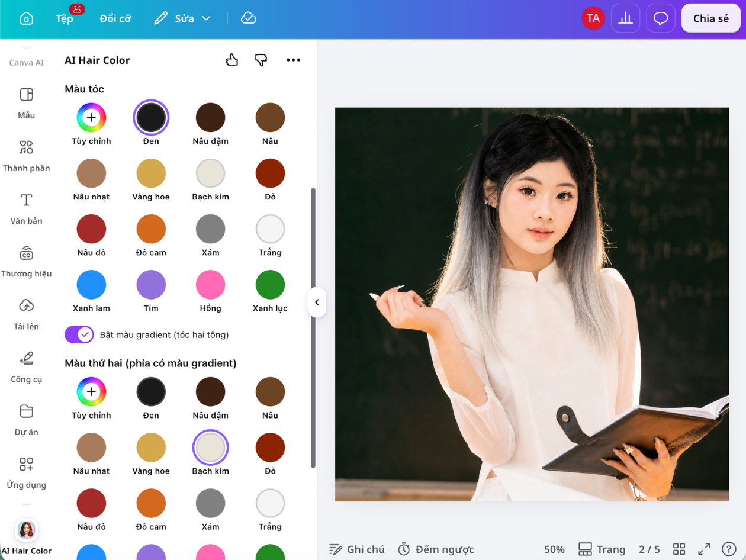The height and width of the screenshot is (560, 746).
Task: Open Ghi chú notes
Action: [x=357, y=549]
